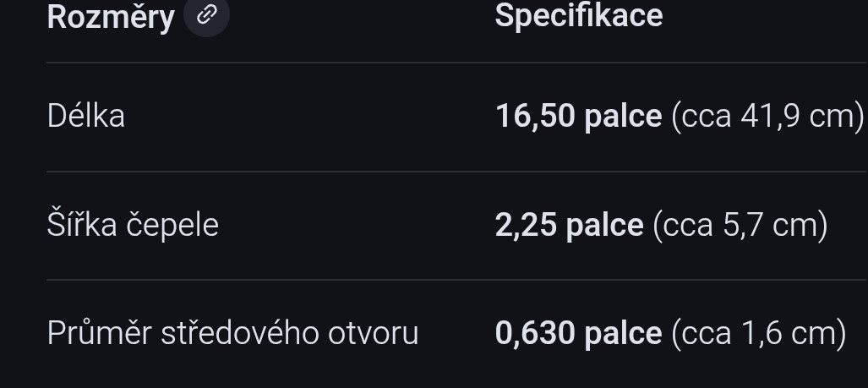868x388 pixels.
Task: Click the number 16,50 in Délka row
Action: pos(536,116)
